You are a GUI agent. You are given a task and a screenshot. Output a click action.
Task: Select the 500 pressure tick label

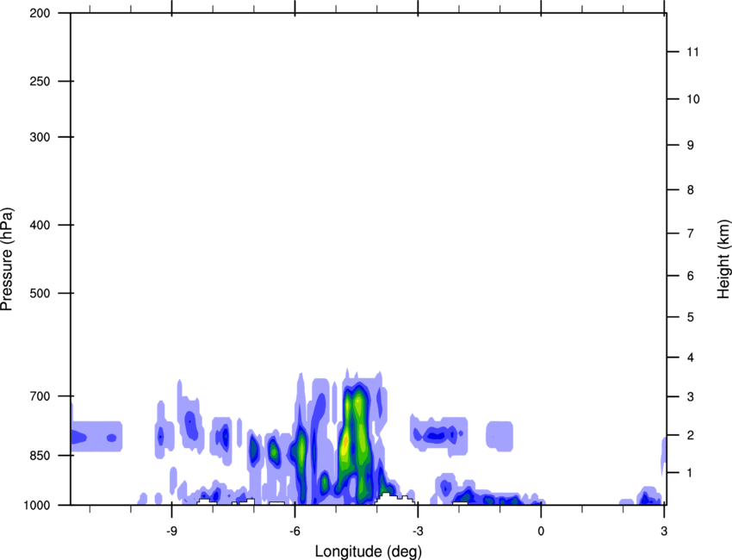point(40,293)
